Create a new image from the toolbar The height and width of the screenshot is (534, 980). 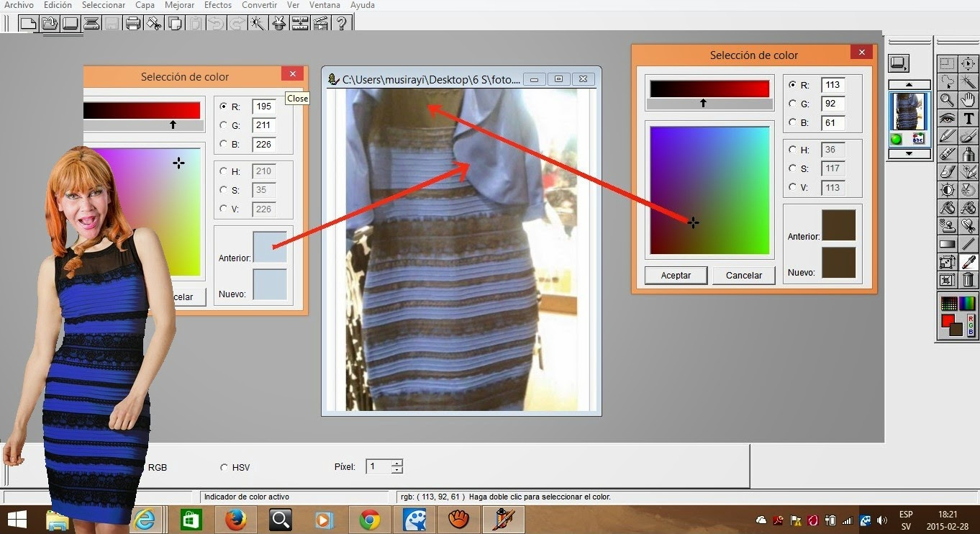tap(28, 23)
